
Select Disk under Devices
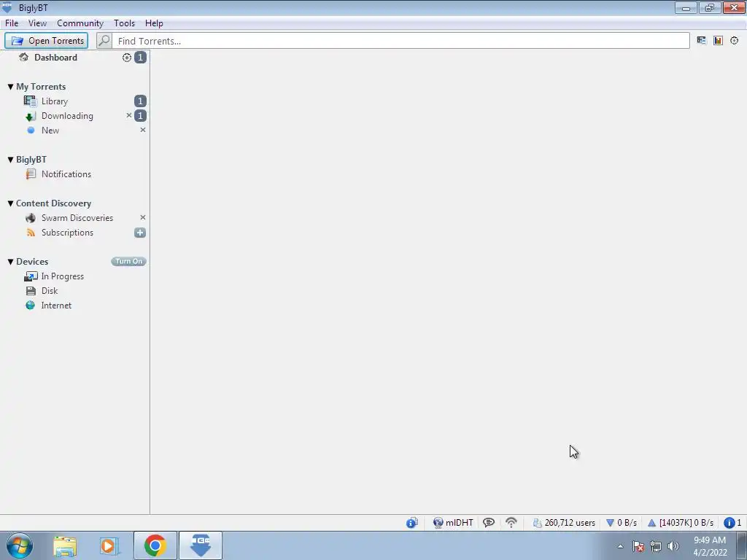pyautogui.click(x=50, y=290)
